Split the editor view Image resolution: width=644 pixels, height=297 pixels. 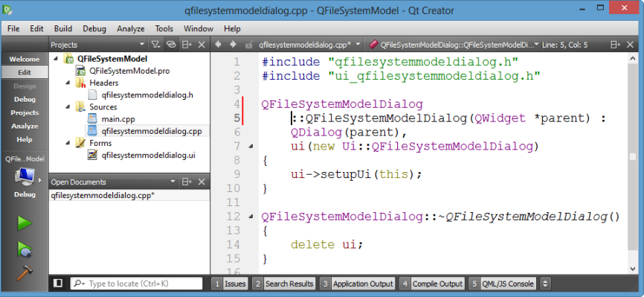(615, 45)
